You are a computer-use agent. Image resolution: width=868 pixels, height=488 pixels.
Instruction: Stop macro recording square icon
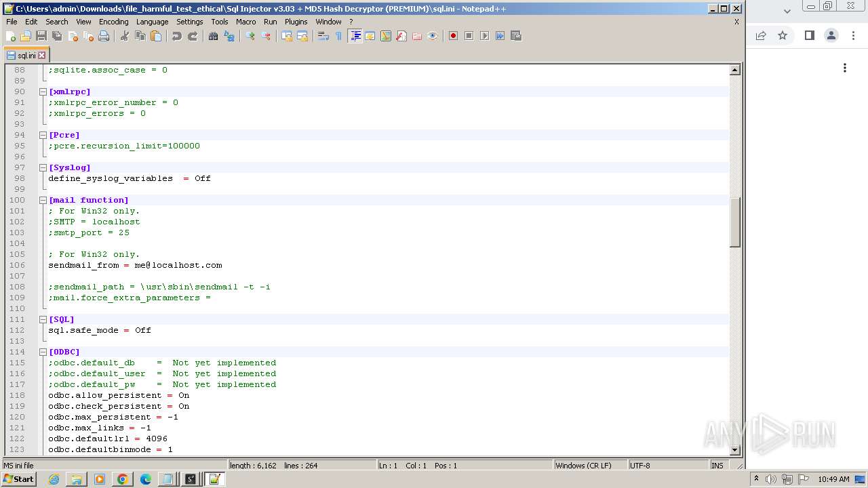tap(469, 36)
